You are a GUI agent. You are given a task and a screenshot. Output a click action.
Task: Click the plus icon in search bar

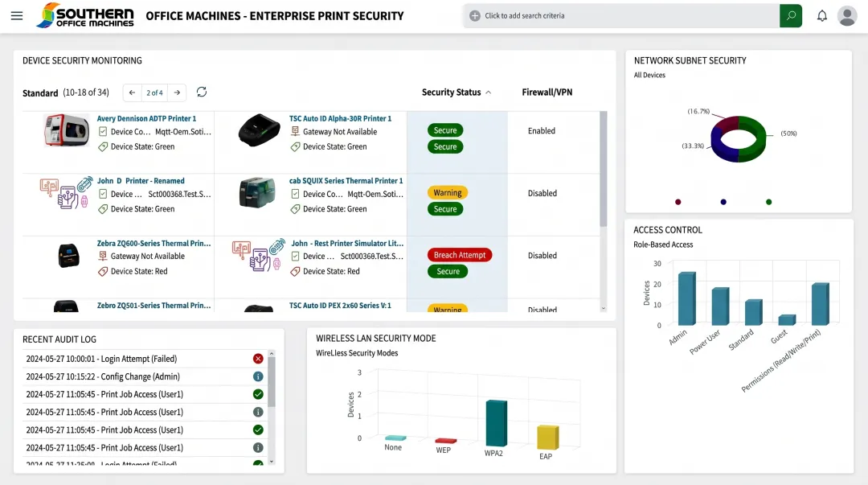474,15
